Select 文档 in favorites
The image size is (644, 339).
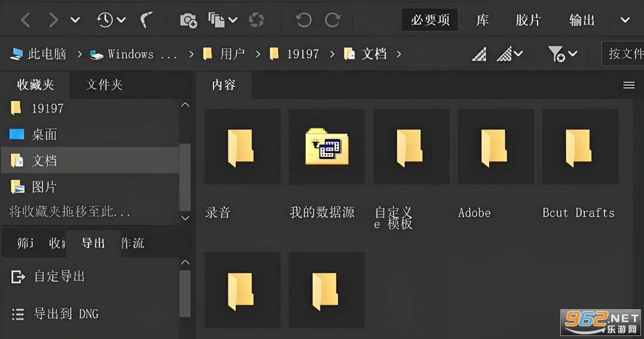[x=90, y=160]
